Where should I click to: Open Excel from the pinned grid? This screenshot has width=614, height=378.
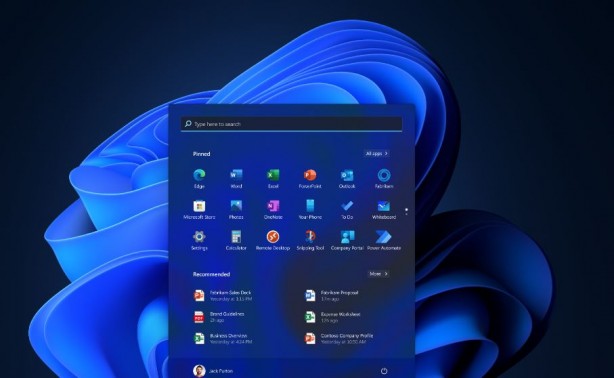pyautogui.click(x=273, y=179)
